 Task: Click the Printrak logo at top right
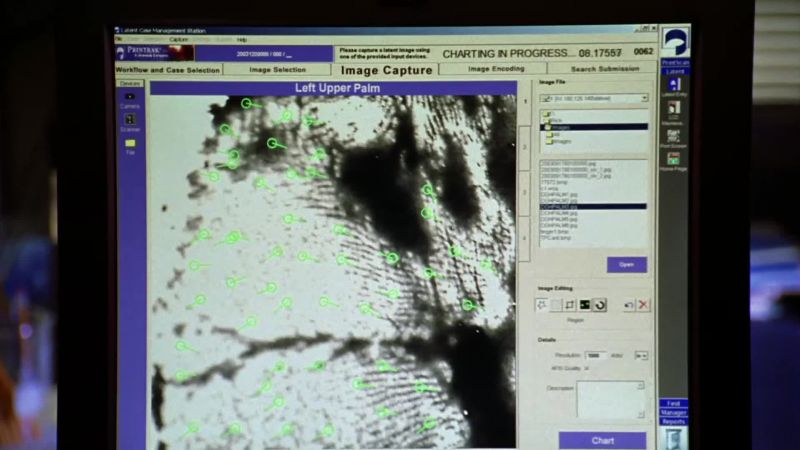(x=675, y=42)
